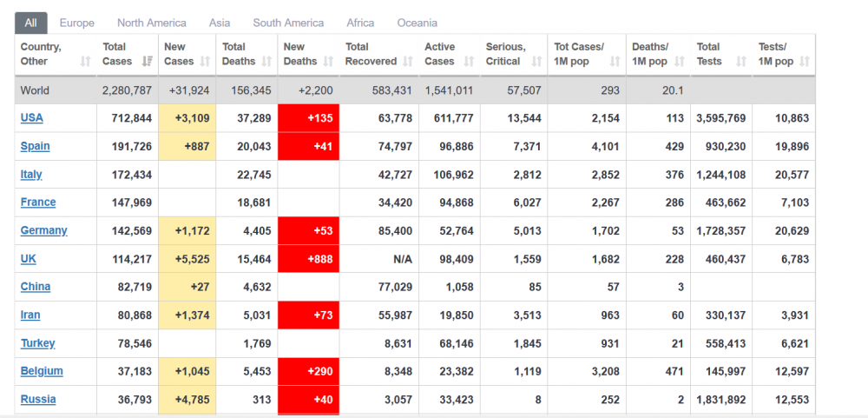Sort by Total Recovered arrows icon

pos(409,62)
